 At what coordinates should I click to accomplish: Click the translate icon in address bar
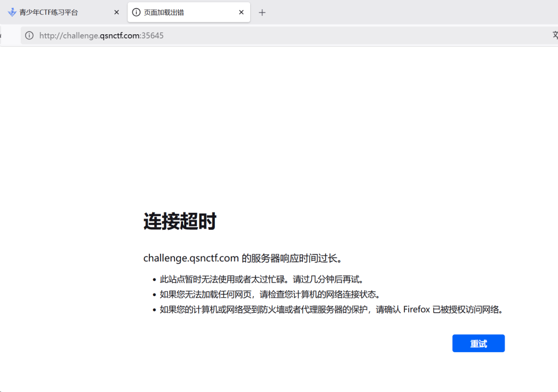pos(555,35)
